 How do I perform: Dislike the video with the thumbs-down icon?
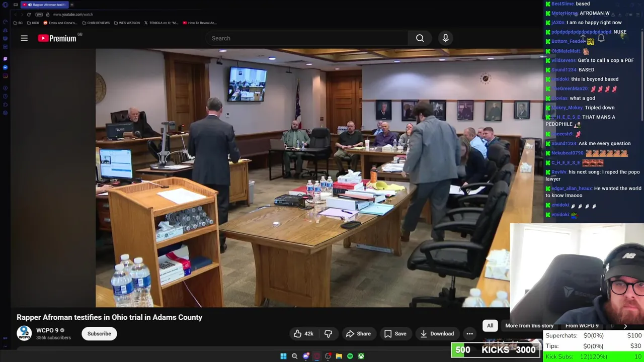(328, 334)
